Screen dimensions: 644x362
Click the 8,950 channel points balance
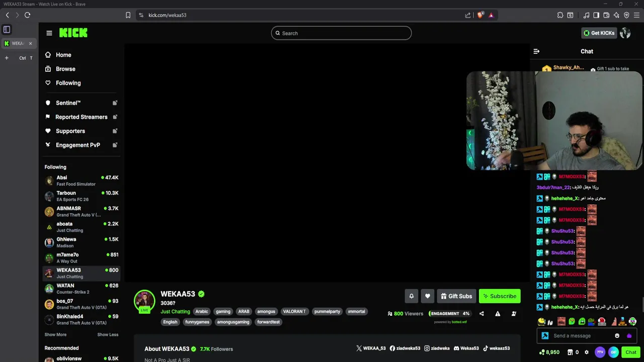tap(549, 352)
